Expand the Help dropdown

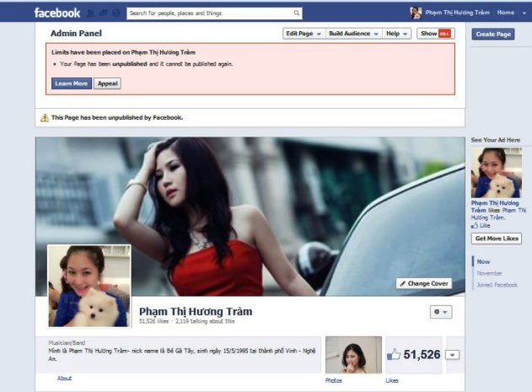[396, 34]
